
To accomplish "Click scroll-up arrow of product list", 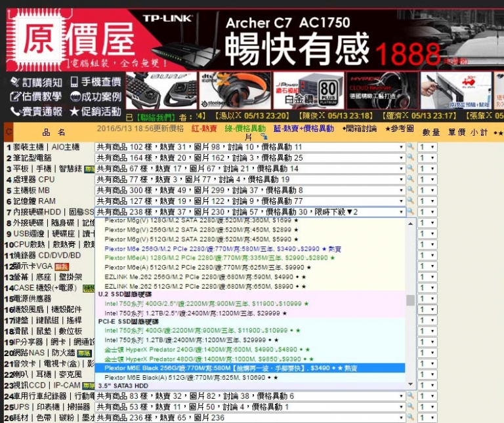I will [x=410, y=223].
